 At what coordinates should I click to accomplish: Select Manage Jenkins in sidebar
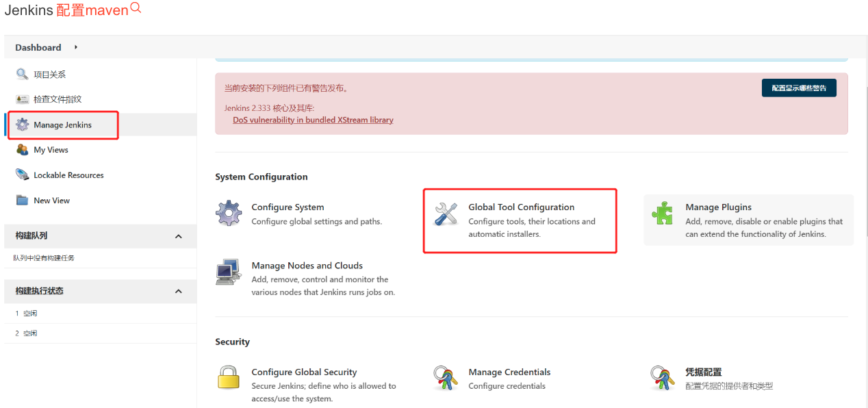point(62,125)
